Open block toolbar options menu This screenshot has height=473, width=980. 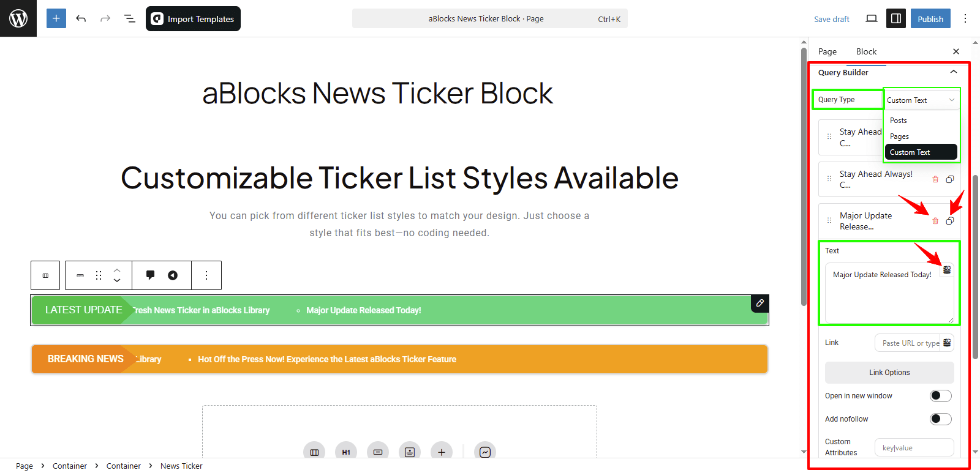pos(206,275)
